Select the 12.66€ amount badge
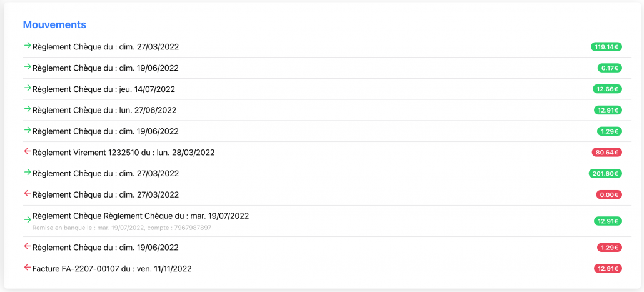 pos(607,89)
